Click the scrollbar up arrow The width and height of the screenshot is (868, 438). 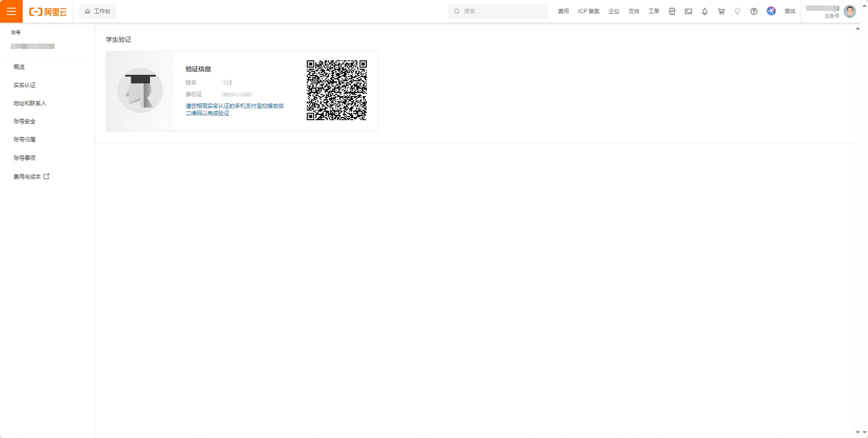[x=858, y=28]
